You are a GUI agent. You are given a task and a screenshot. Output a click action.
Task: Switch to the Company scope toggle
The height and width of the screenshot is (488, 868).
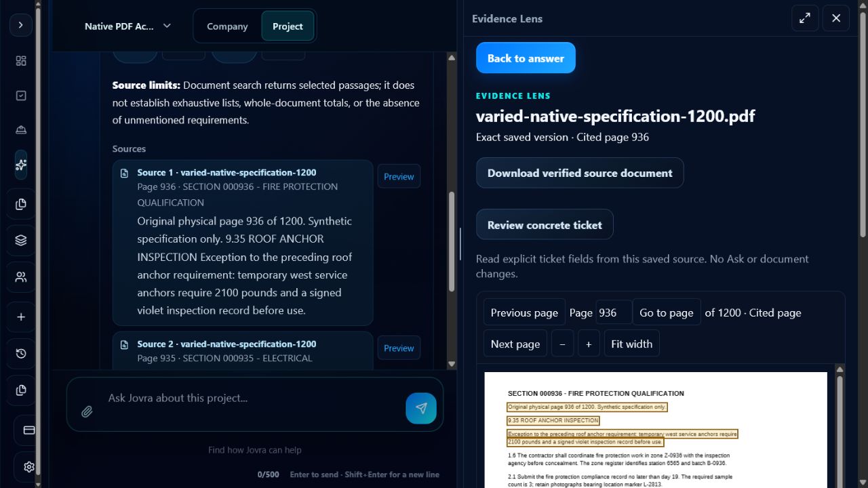(227, 26)
